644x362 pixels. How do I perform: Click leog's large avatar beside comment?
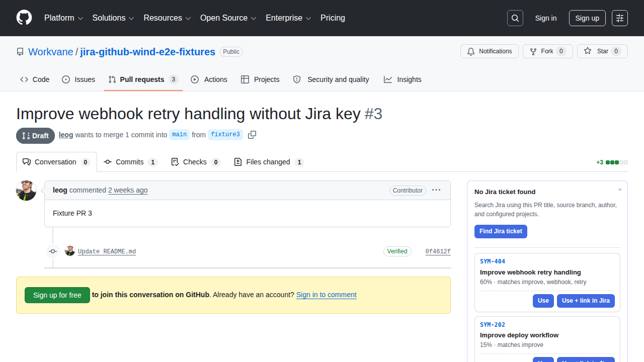(x=26, y=191)
